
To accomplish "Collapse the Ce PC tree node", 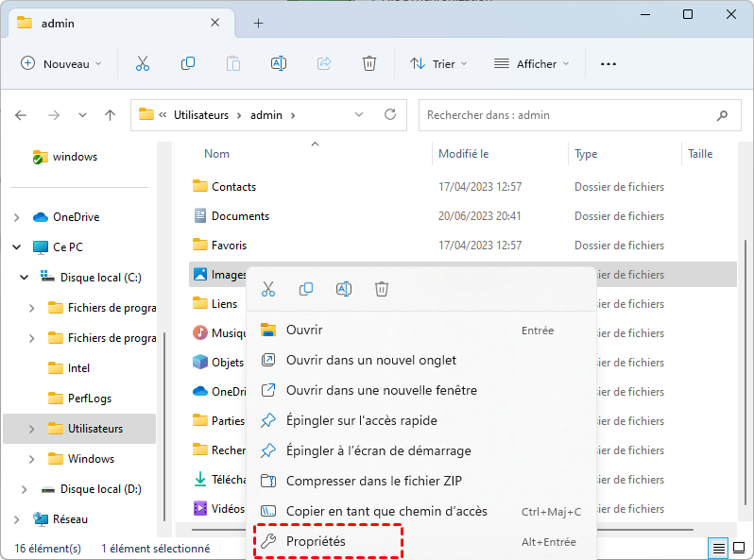I will click(x=17, y=247).
